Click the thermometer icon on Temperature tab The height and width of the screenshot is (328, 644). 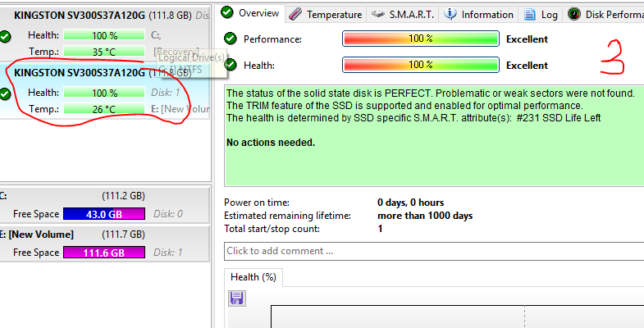coord(295,15)
